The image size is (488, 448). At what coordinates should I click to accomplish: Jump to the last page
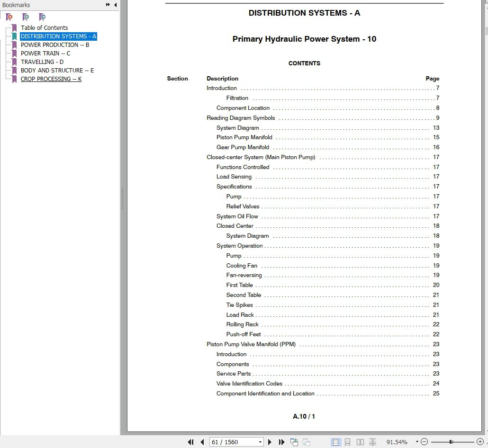[x=281, y=442]
